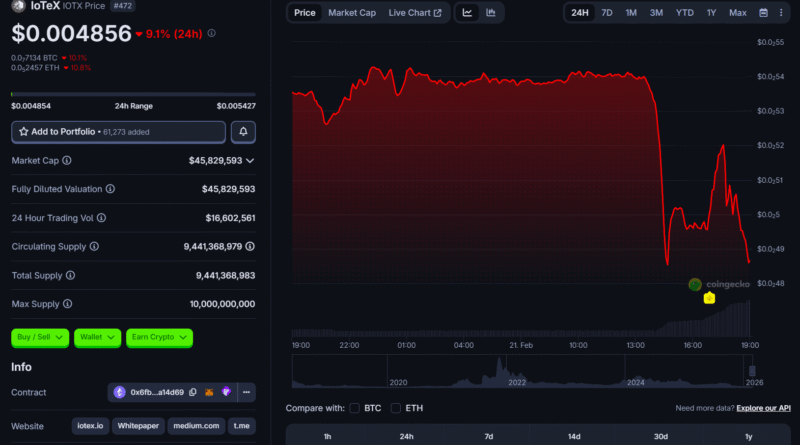
Task: Click the 1h column in performance table
Action: pos(328,436)
